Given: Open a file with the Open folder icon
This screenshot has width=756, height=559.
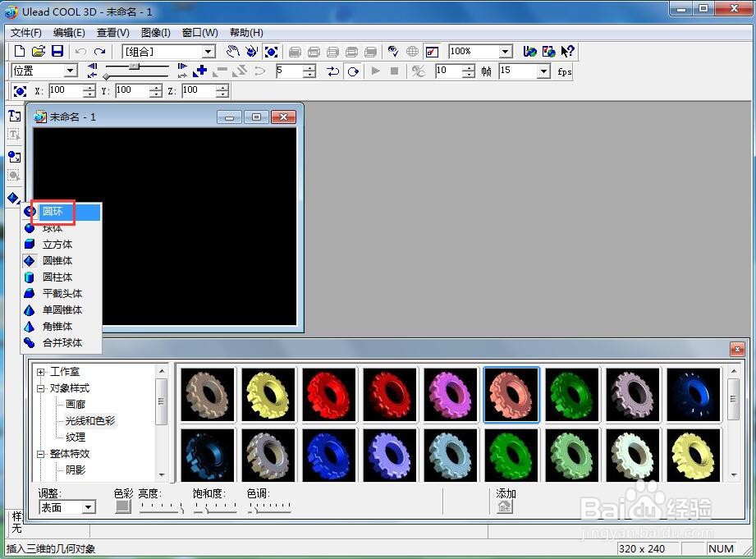Looking at the screenshot, I should (x=39, y=51).
